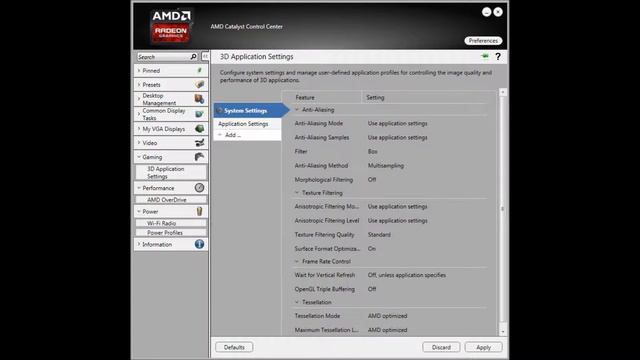Change Anti-Aliasing Samples setting value

[398, 138]
